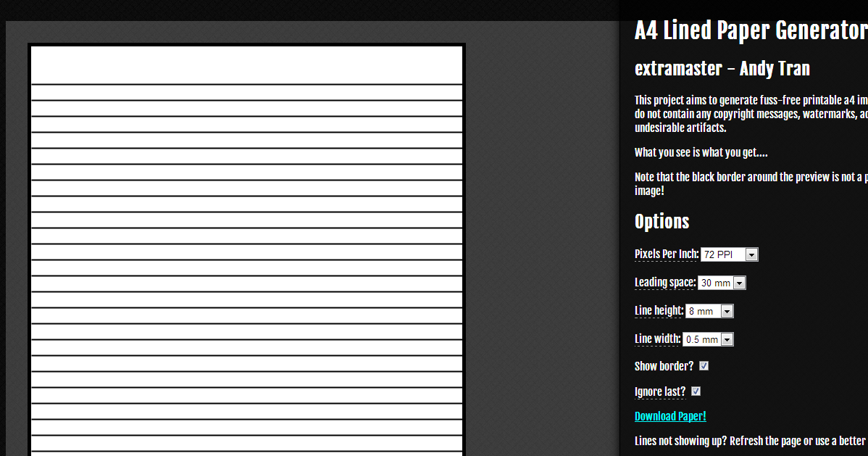
Task: Click the 8 mm dropdown arrow
Action: (x=727, y=310)
